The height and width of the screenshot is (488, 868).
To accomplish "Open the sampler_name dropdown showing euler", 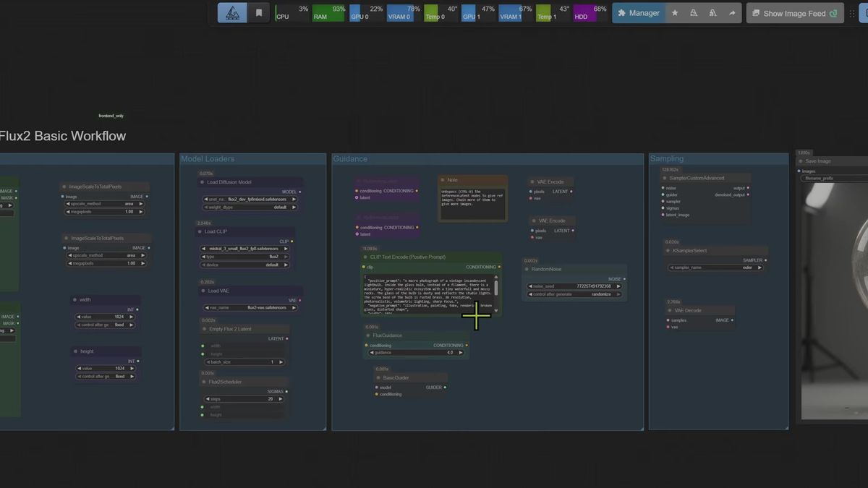I will (715, 267).
